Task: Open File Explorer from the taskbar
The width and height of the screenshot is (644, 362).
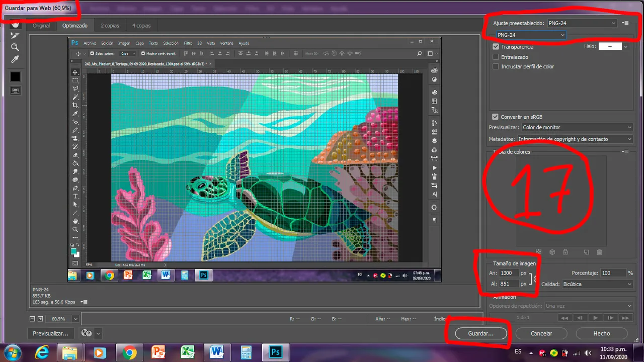Action: click(69, 352)
